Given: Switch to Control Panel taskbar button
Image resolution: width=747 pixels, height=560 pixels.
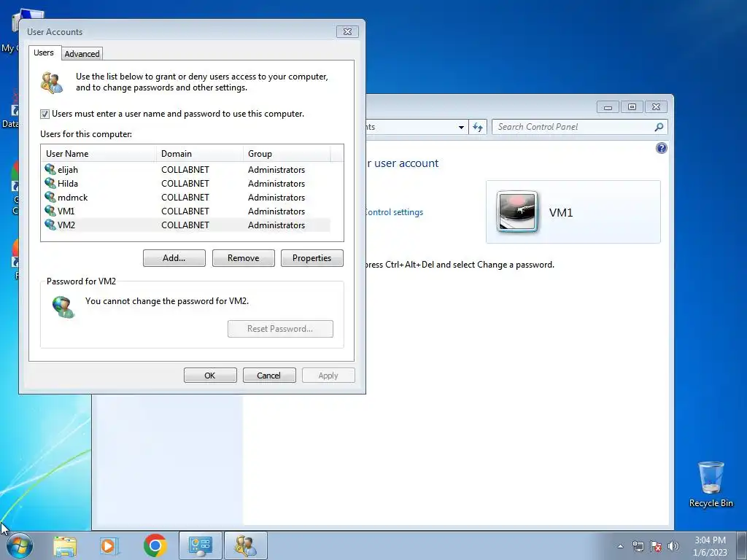Looking at the screenshot, I should click(x=200, y=545).
